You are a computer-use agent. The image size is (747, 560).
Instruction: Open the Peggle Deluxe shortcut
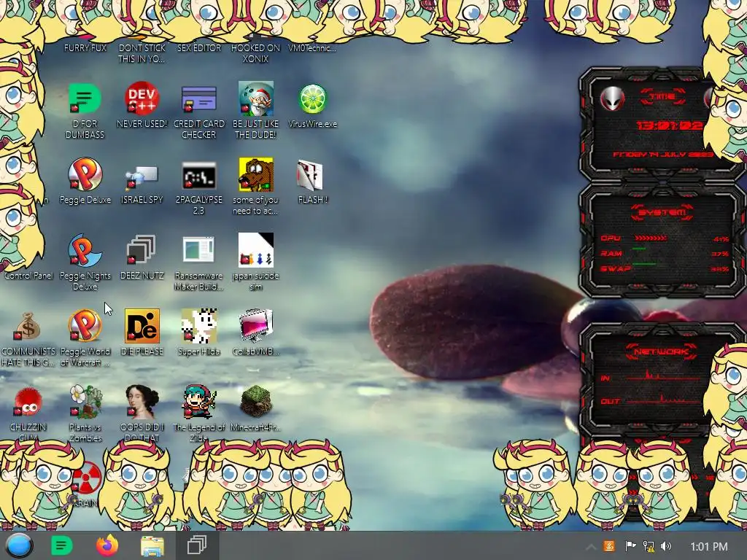[x=85, y=175]
